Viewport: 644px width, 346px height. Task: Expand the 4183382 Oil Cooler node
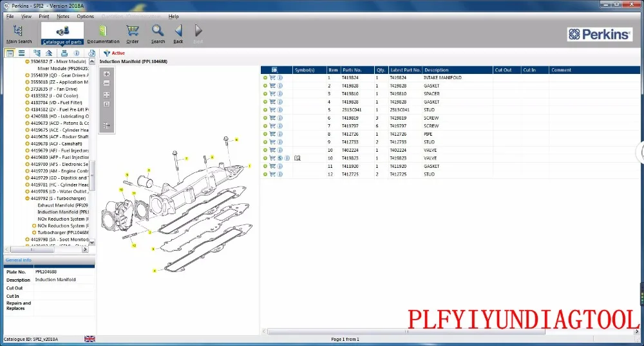tap(27, 96)
